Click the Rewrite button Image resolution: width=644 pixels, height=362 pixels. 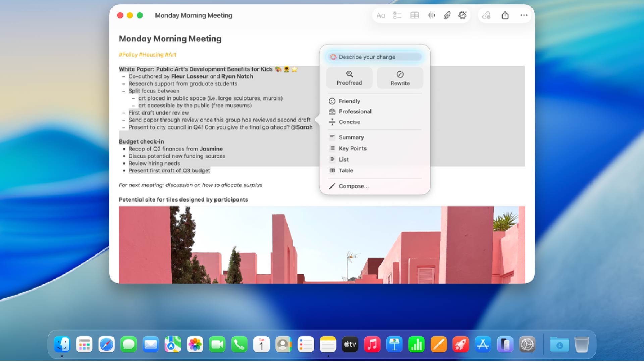400,77
